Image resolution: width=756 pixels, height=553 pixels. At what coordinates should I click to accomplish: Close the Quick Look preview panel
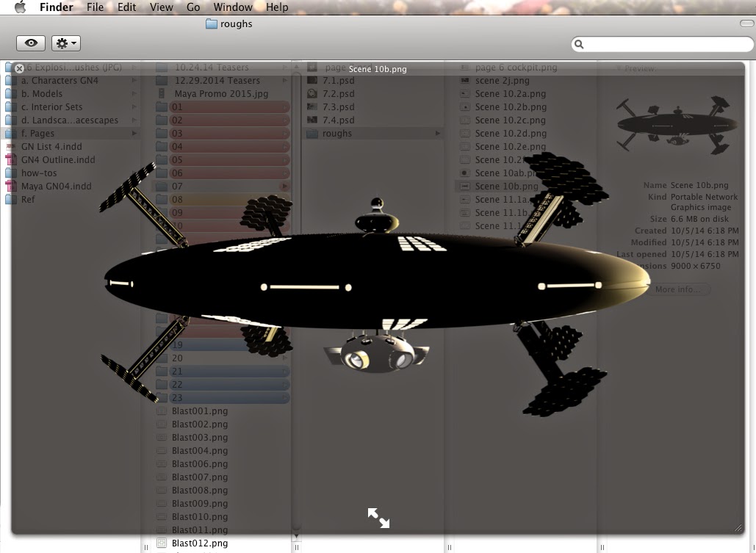[19, 68]
